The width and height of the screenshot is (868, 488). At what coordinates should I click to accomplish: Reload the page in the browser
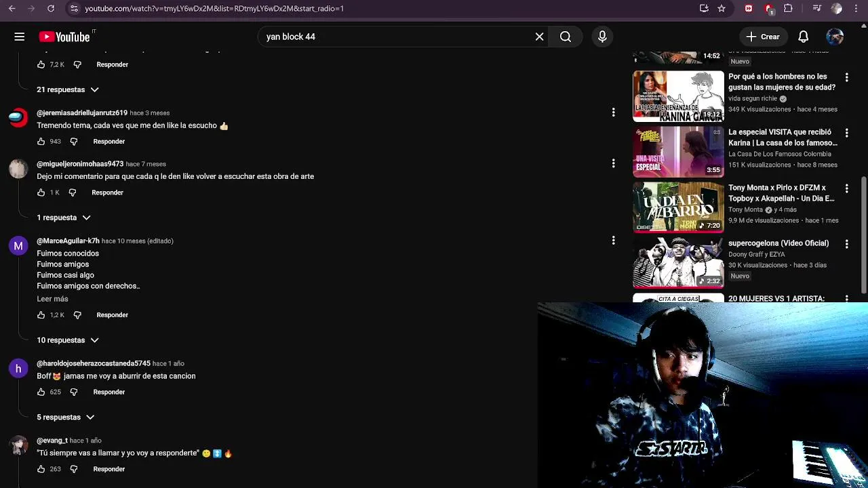[51, 8]
